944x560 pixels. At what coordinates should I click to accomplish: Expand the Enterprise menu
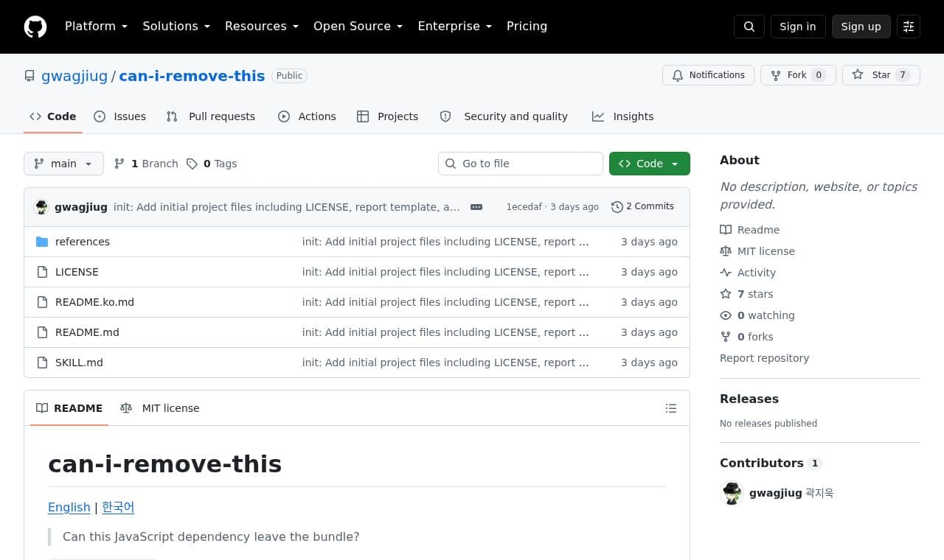click(x=454, y=27)
